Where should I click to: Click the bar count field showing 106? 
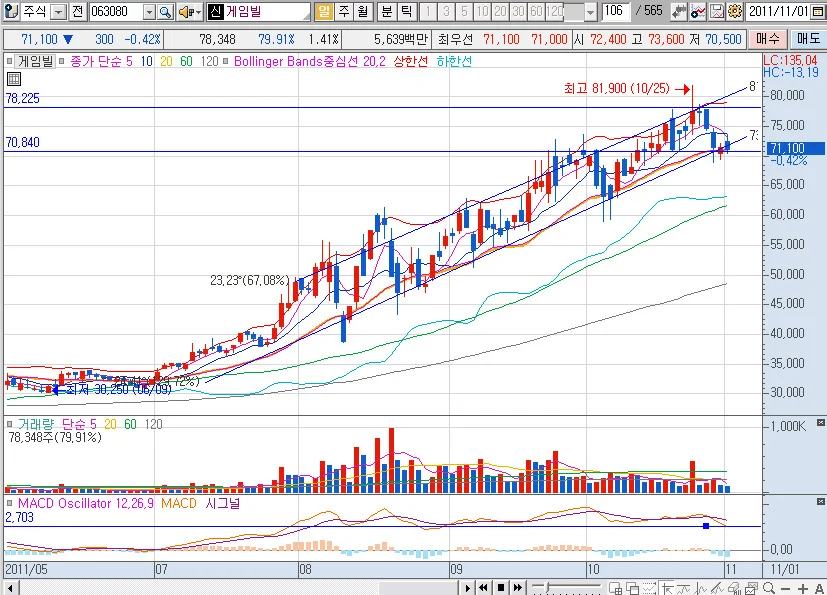pos(616,12)
